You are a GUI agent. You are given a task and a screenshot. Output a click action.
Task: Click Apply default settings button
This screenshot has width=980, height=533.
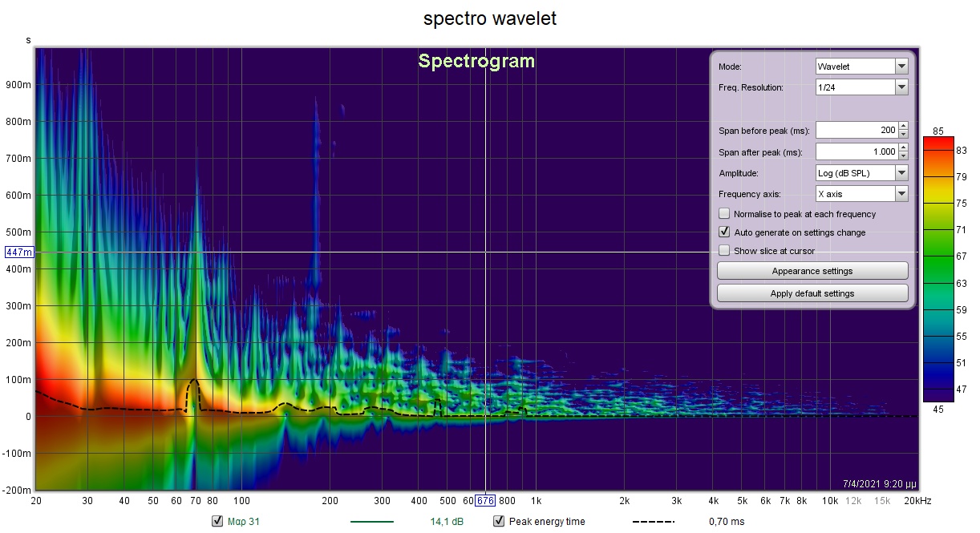pyautogui.click(x=812, y=293)
